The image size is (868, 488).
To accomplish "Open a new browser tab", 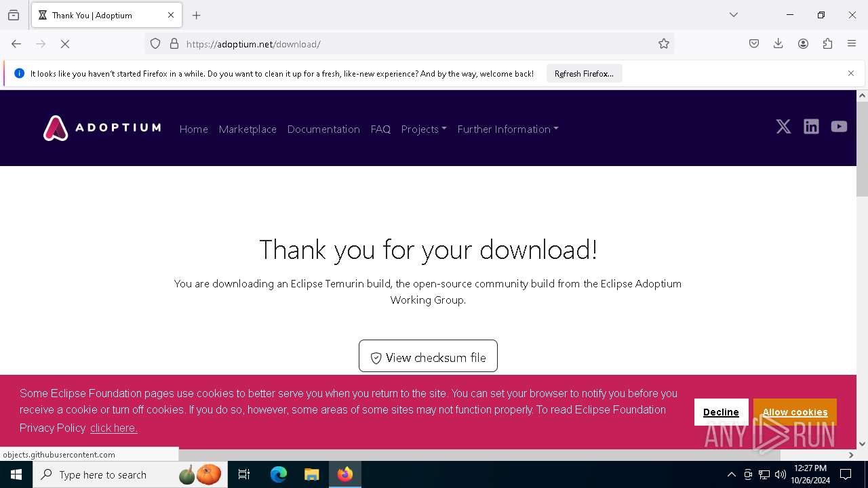I will pyautogui.click(x=197, y=15).
